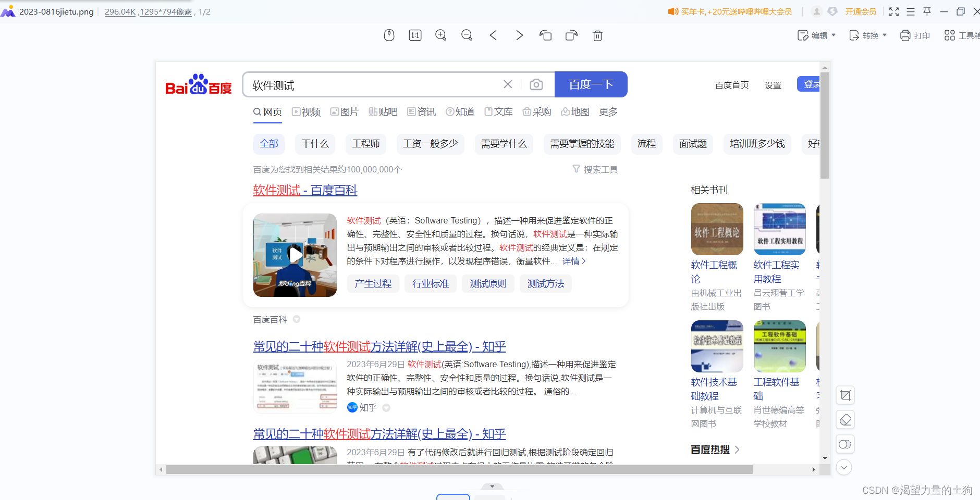Select the 图片 tab
Viewport: 980px width, 500px height.
pos(345,112)
